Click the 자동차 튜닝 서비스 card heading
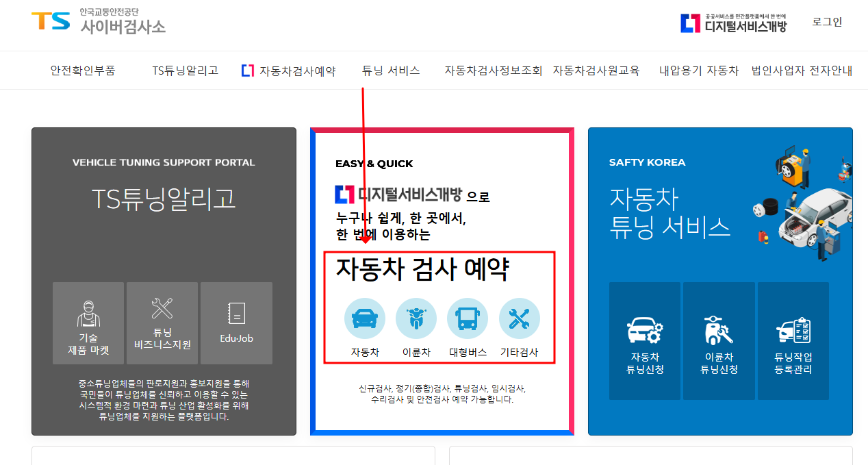The height and width of the screenshot is (465, 868). coord(670,213)
